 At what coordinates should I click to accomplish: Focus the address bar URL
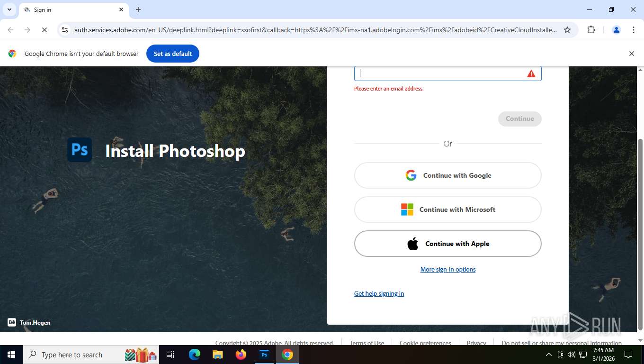coord(315,30)
